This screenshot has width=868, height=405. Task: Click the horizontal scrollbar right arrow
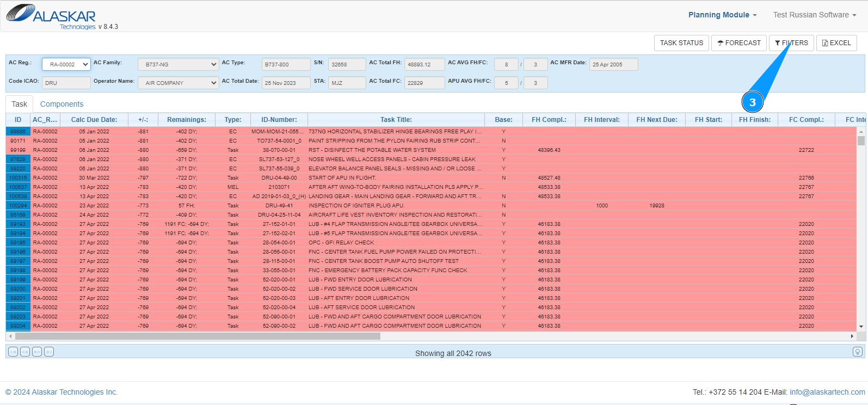(x=852, y=336)
